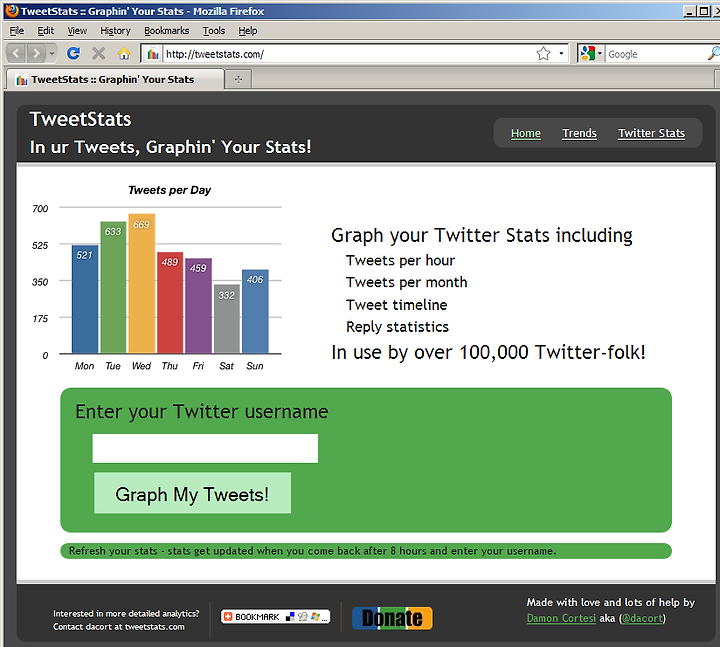Stop loading with the X icon
The image size is (720, 647).
(x=98, y=54)
